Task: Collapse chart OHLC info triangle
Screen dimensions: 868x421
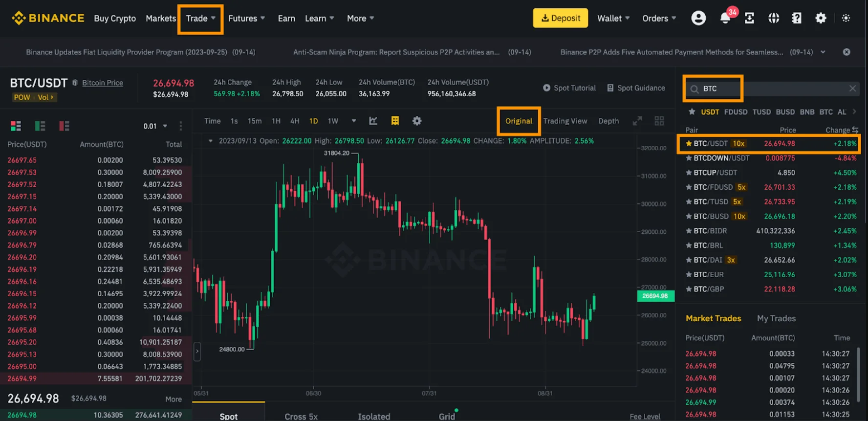Action: click(x=211, y=141)
